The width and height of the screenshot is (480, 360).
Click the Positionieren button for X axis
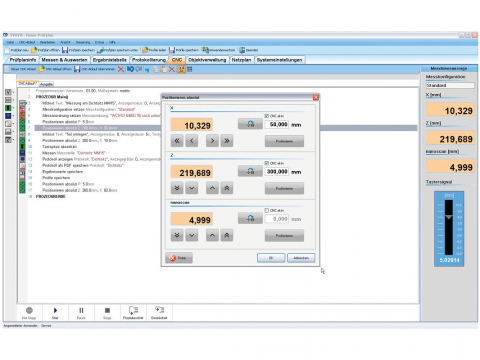pyautogui.click(x=284, y=141)
